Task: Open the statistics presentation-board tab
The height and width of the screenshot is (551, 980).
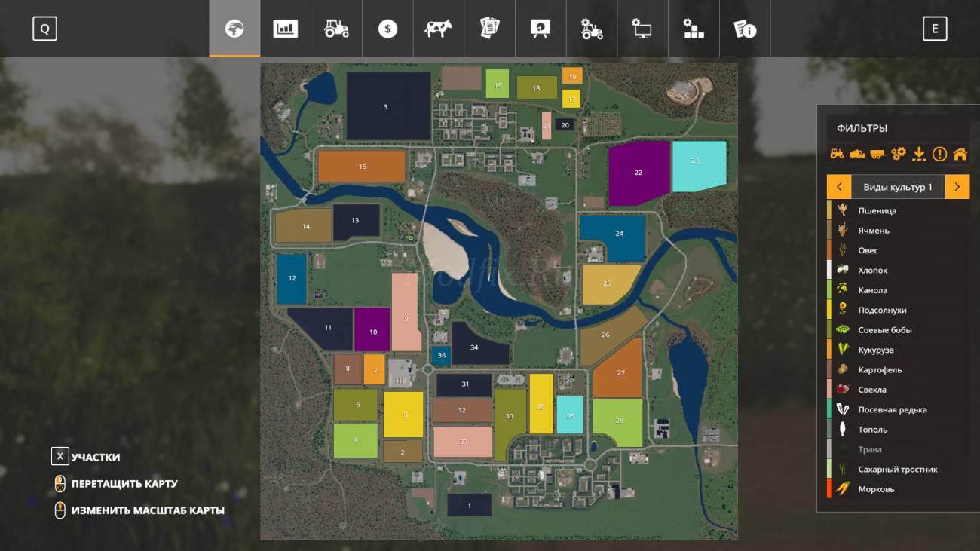Action: click(541, 29)
